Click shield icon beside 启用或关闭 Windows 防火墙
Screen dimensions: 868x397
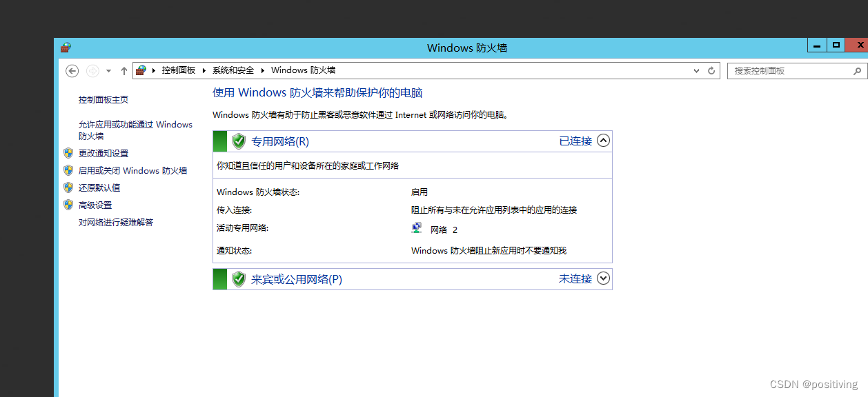(x=68, y=170)
